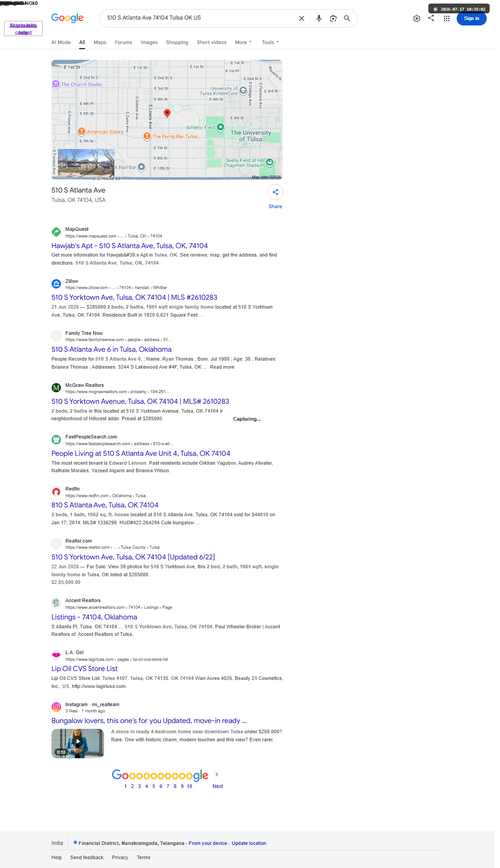Start voice search with microphone
The width and height of the screenshot is (500, 868).
pos(318,18)
